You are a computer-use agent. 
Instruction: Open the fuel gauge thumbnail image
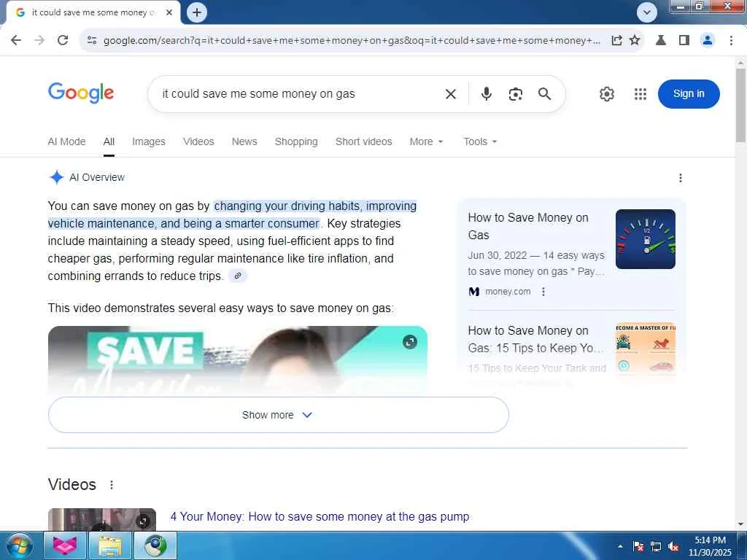pyautogui.click(x=645, y=239)
